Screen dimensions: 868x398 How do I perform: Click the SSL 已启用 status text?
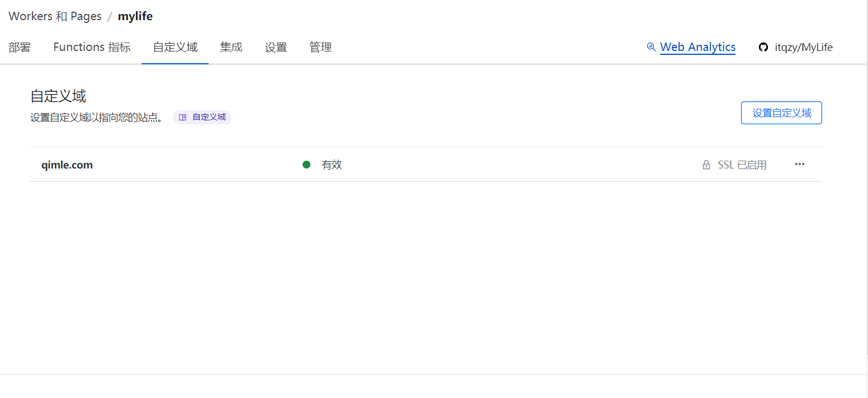(x=742, y=165)
